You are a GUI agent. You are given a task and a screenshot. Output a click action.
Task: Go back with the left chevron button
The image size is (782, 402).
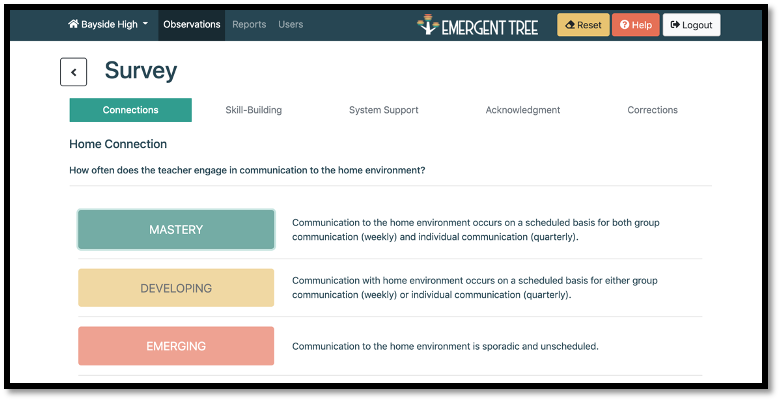pyautogui.click(x=73, y=72)
